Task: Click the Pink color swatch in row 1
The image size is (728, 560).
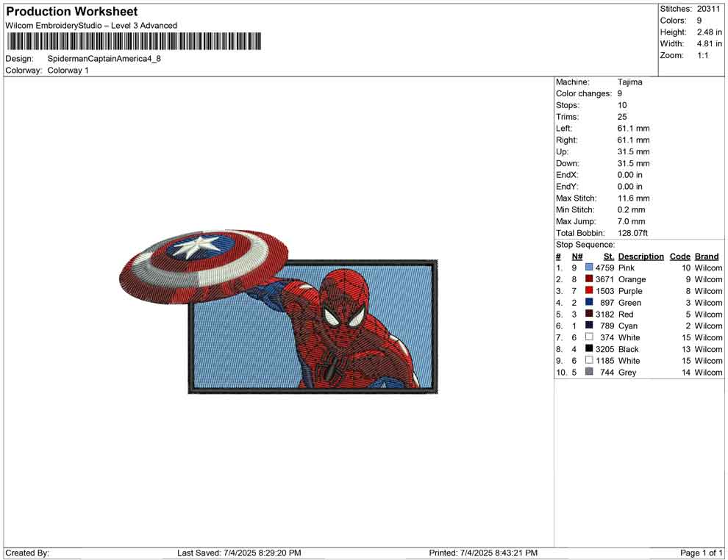Action: click(x=589, y=268)
